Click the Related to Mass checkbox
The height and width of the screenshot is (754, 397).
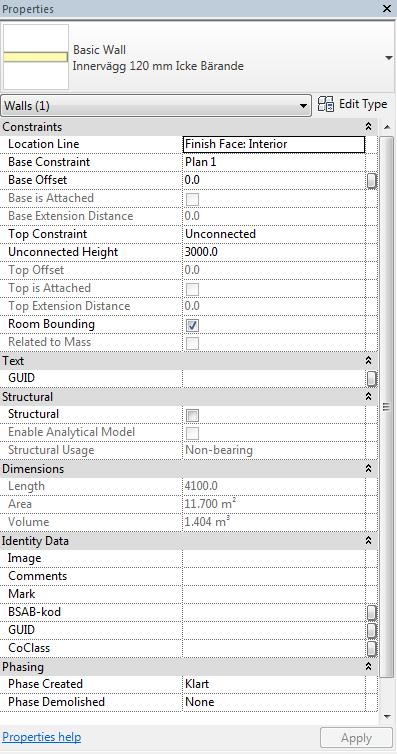click(192, 343)
